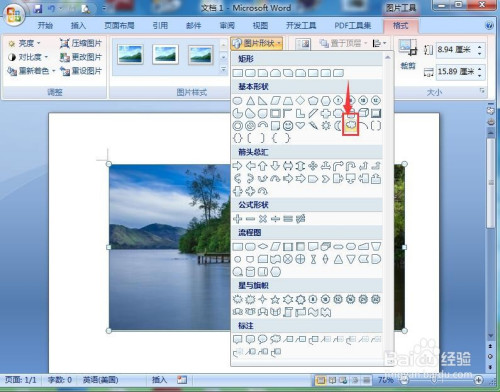Pick the heart shape
500x392 pixels.
click(300, 126)
